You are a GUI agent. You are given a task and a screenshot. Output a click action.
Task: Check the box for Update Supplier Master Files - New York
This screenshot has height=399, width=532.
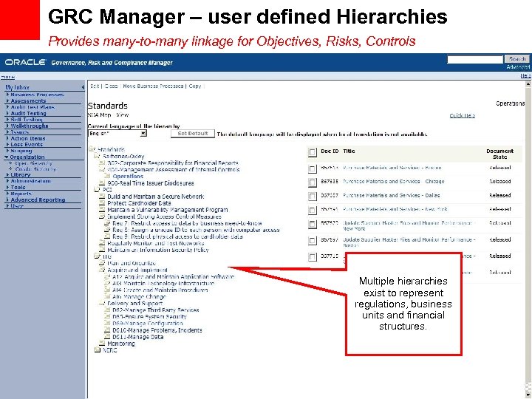click(313, 225)
